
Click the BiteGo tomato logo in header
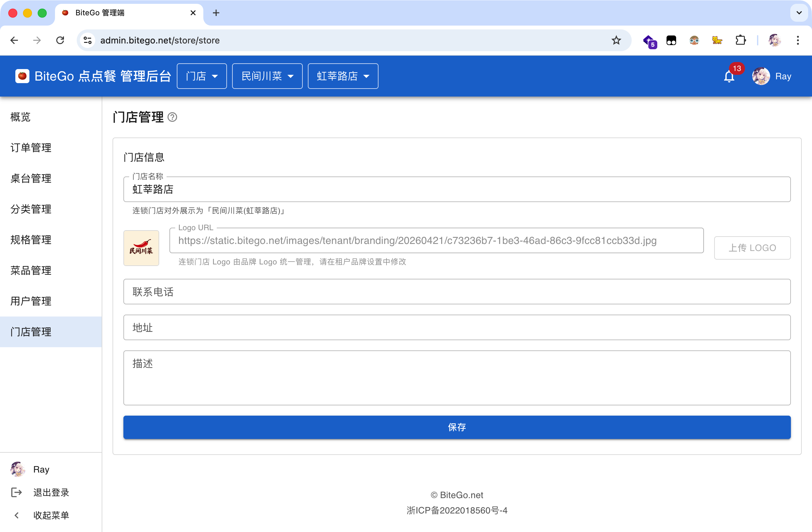point(22,76)
